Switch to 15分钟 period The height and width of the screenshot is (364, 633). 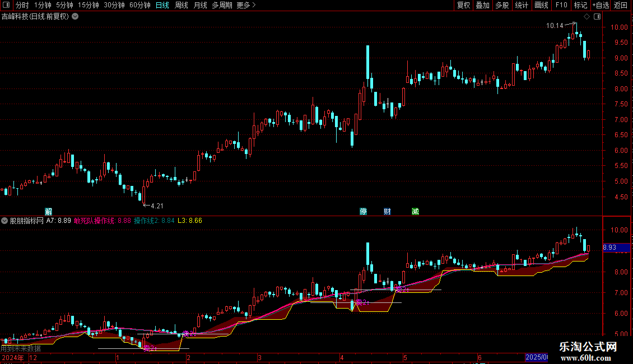[x=89, y=5]
